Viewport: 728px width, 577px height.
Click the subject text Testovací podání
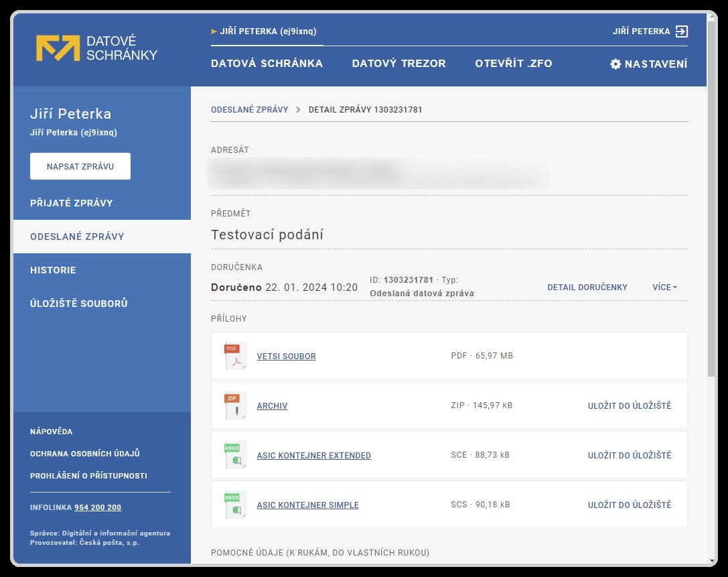(267, 235)
